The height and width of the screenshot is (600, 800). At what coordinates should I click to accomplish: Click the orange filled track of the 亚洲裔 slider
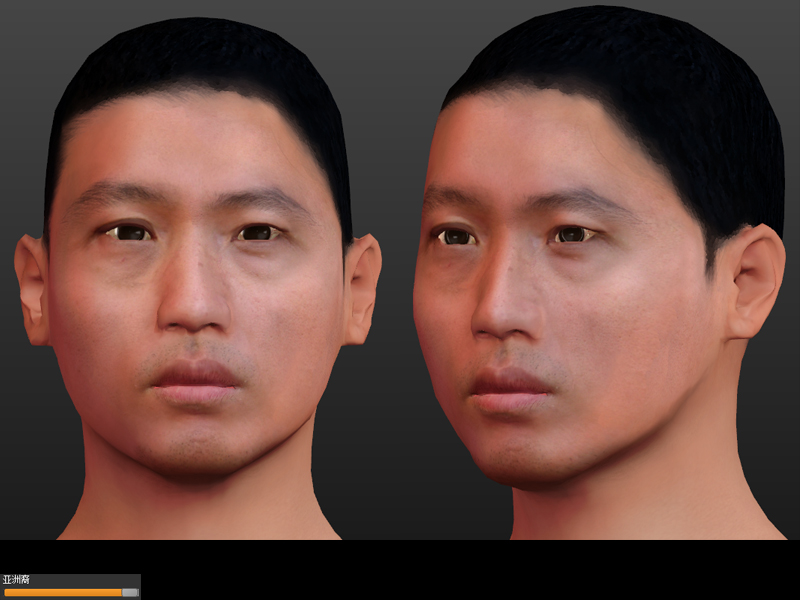[x=63, y=592]
